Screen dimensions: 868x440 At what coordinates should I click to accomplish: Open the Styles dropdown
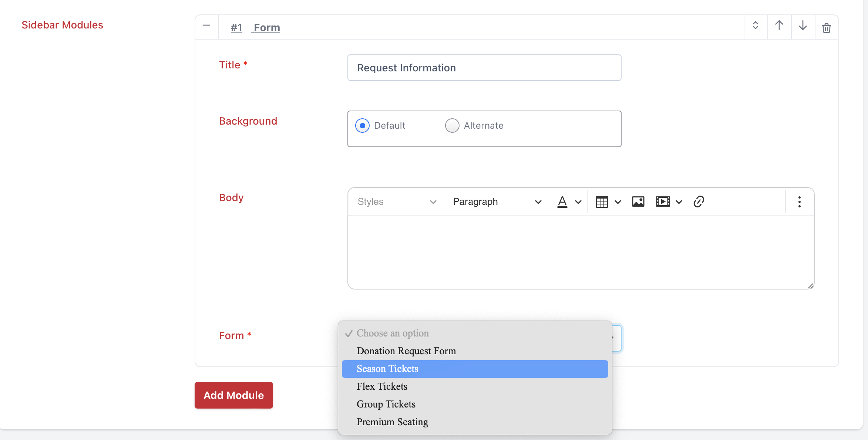click(x=397, y=202)
